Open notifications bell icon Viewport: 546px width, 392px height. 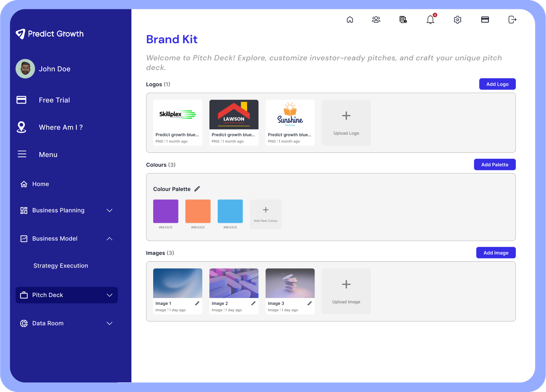[x=430, y=20]
